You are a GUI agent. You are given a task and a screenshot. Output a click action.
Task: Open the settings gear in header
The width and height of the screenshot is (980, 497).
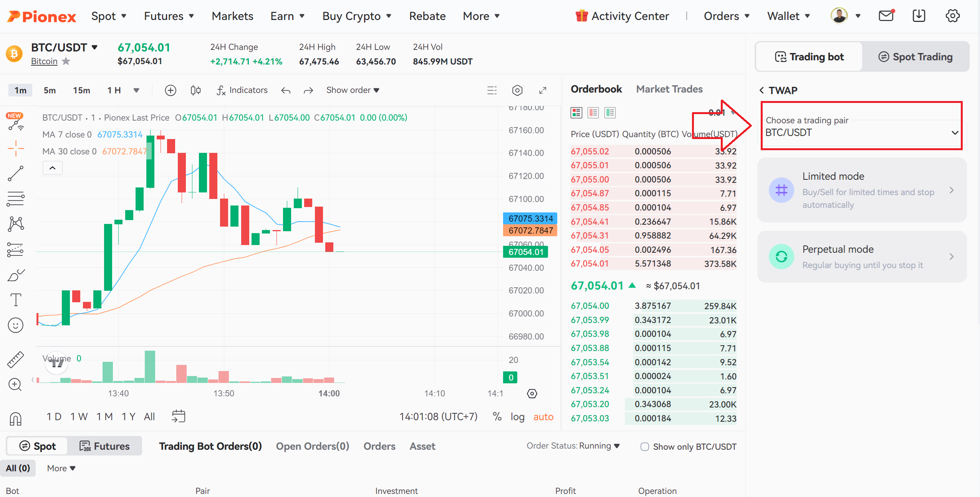click(x=953, y=16)
